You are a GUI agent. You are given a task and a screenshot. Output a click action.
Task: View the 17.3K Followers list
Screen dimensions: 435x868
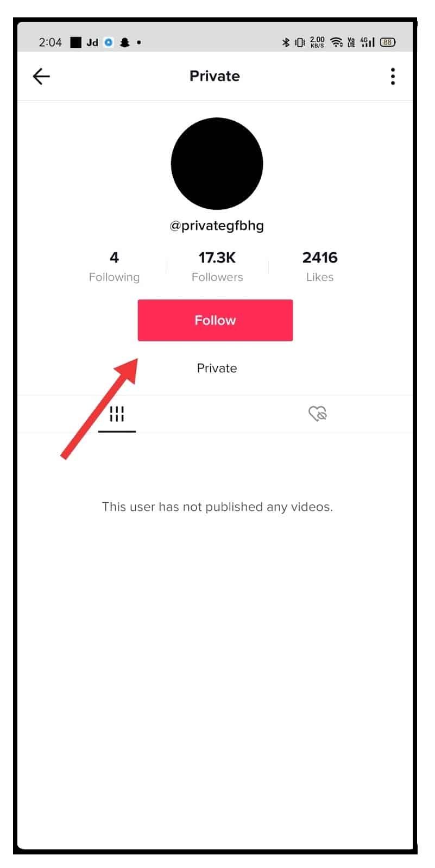pos(217,266)
